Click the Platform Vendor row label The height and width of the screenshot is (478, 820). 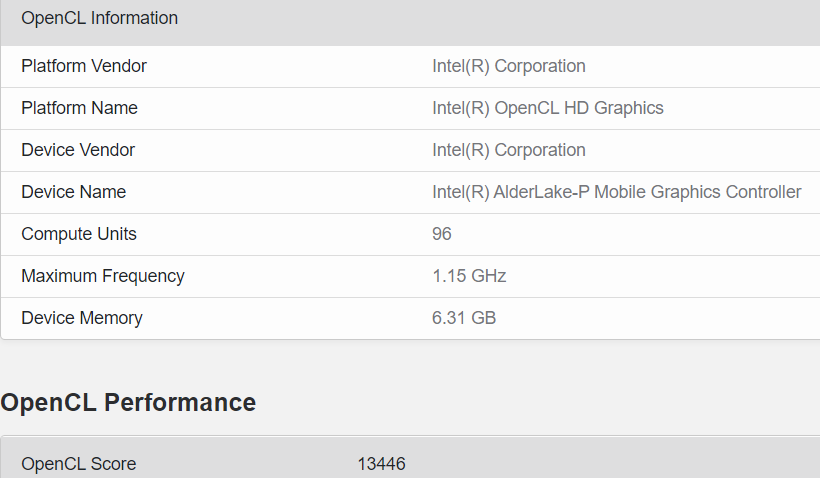(x=84, y=66)
